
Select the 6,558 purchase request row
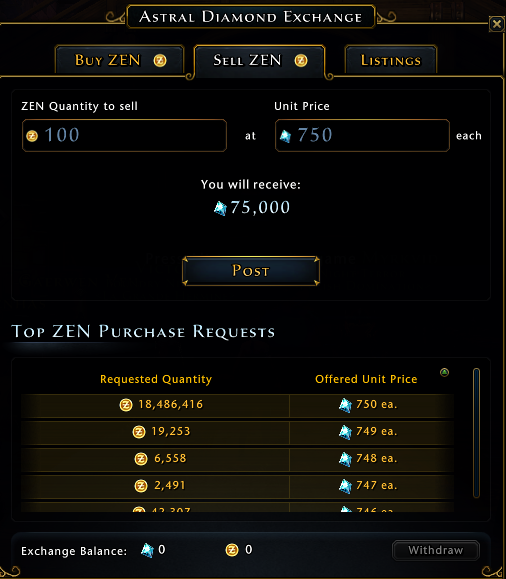point(237,459)
